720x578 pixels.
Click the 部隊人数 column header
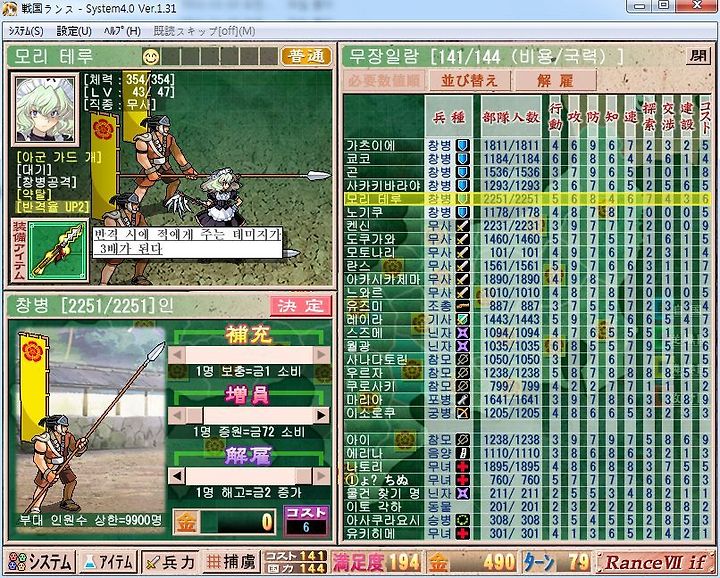[511, 117]
